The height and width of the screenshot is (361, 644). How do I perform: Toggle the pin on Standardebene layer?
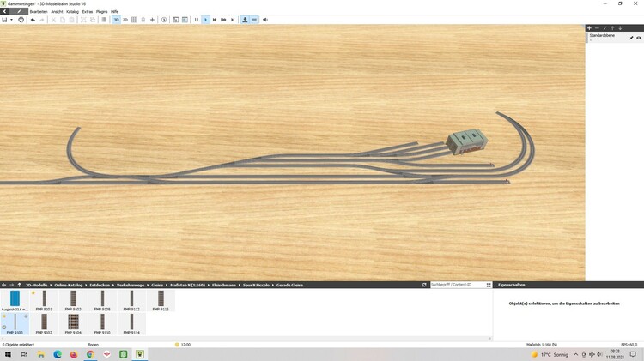pyautogui.click(x=632, y=38)
